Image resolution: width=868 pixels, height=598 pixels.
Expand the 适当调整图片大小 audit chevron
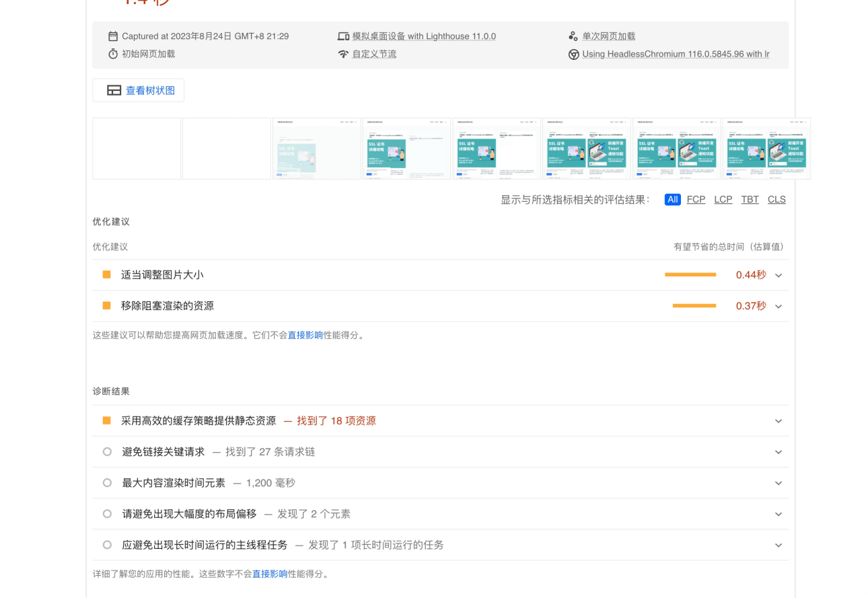pos(779,275)
